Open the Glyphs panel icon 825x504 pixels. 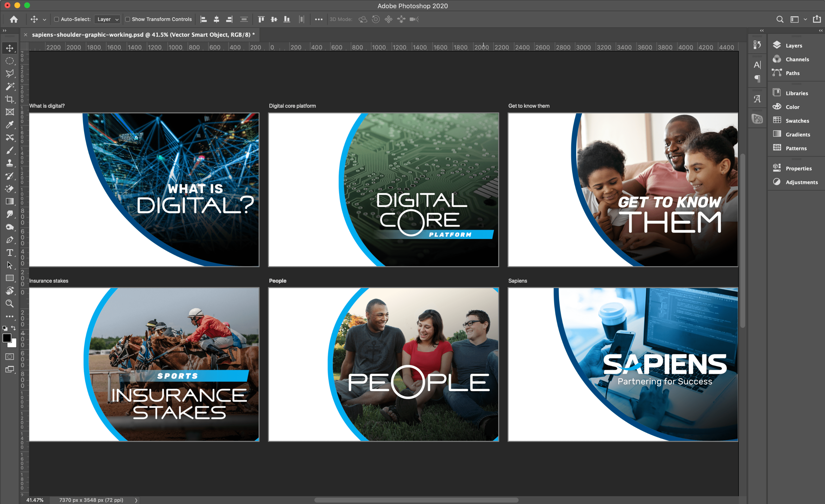(x=757, y=99)
